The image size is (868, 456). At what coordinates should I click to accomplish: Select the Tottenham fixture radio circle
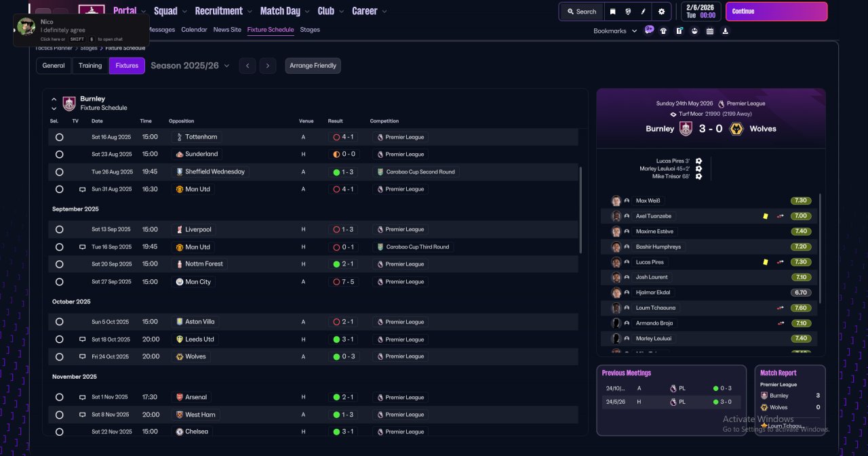pos(60,137)
